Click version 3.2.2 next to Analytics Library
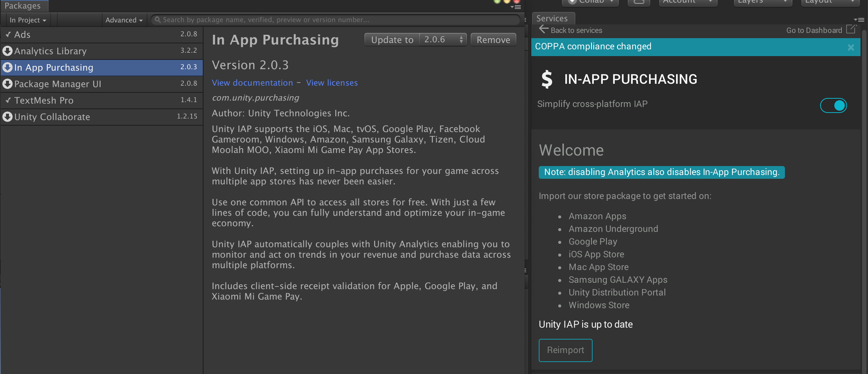Image resolution: width=868 pixels, height=374 pixels. 189,50
